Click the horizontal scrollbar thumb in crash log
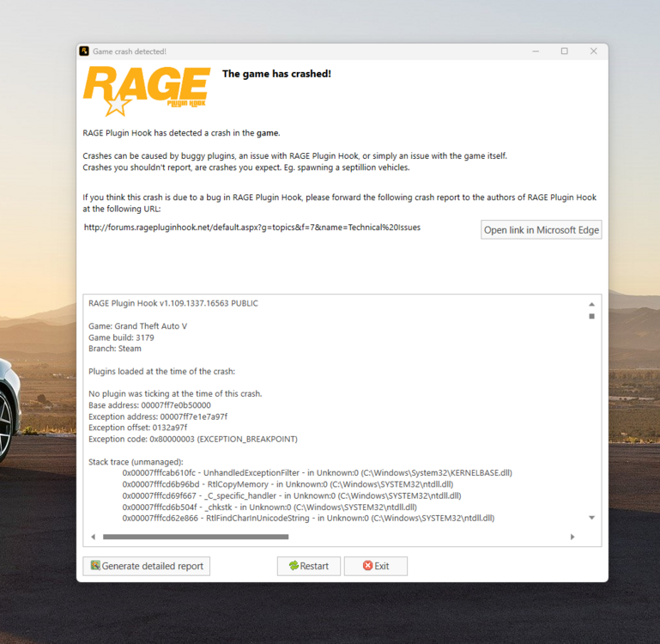660x644 pixels. click(196, 537)
